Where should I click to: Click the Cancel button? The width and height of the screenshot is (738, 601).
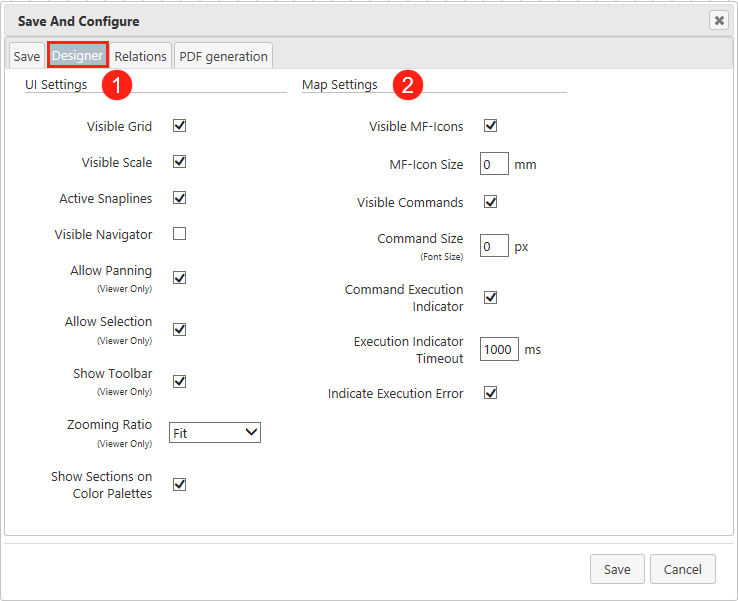683,569
